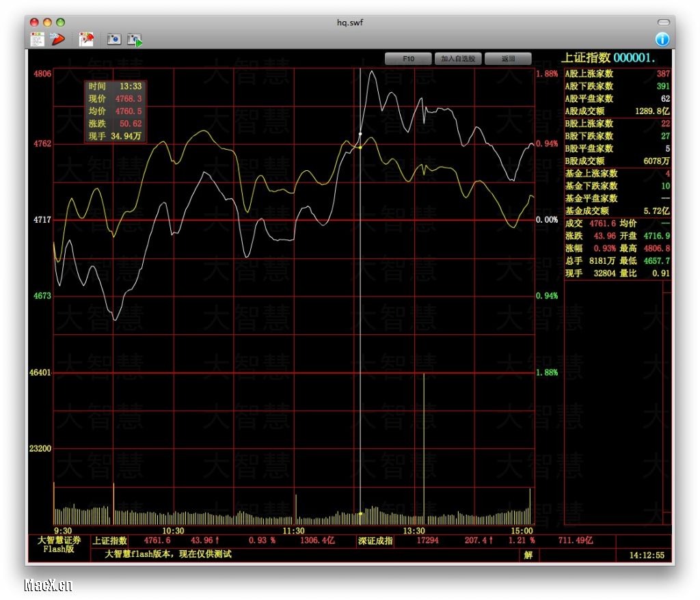Click the 4762 price axis label

point(42,144)
